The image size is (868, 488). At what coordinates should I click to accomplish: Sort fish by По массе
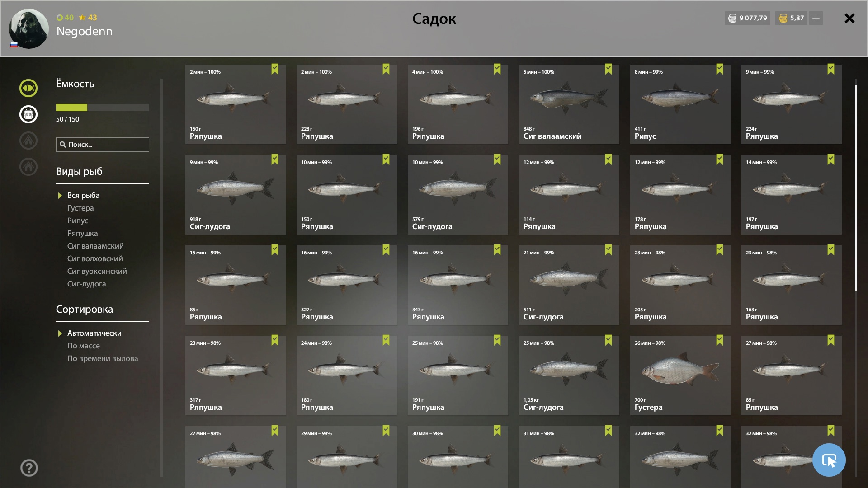tap(84, 346)
